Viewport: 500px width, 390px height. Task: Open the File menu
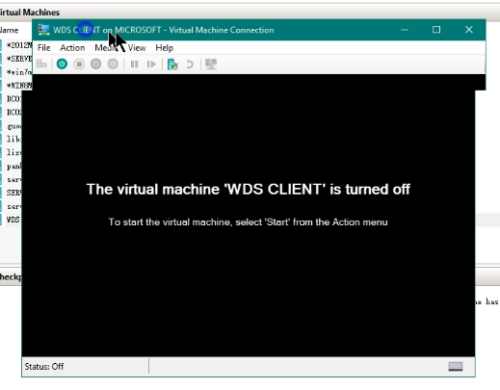(x=44, y=48)
